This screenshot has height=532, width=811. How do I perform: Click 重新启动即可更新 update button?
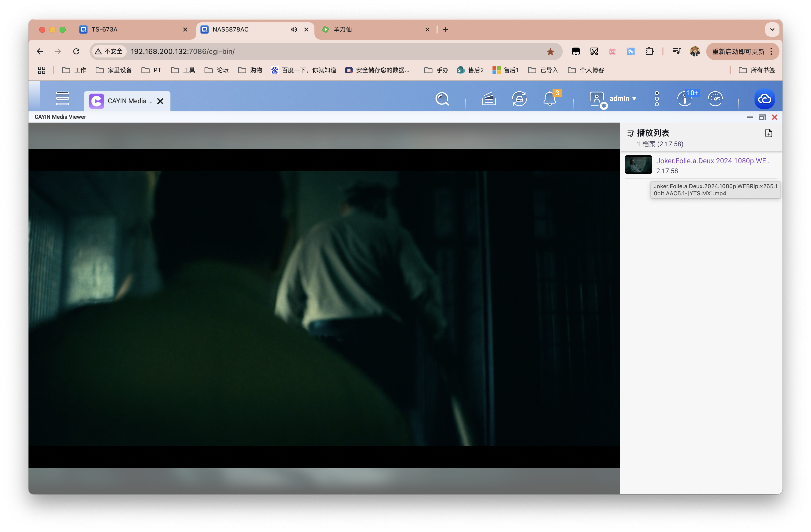tap(738, 51)
